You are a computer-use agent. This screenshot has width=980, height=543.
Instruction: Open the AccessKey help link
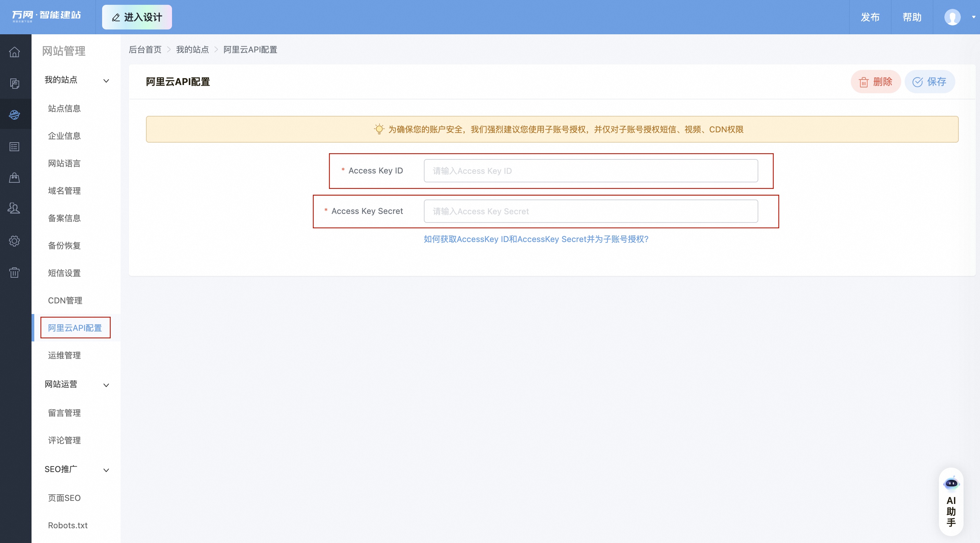[536, 239]
